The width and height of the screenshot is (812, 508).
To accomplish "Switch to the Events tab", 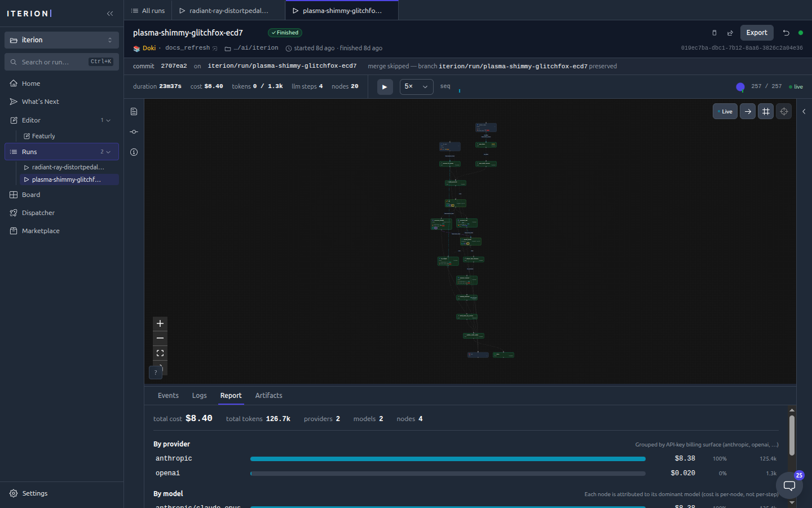I will [168, 396].
